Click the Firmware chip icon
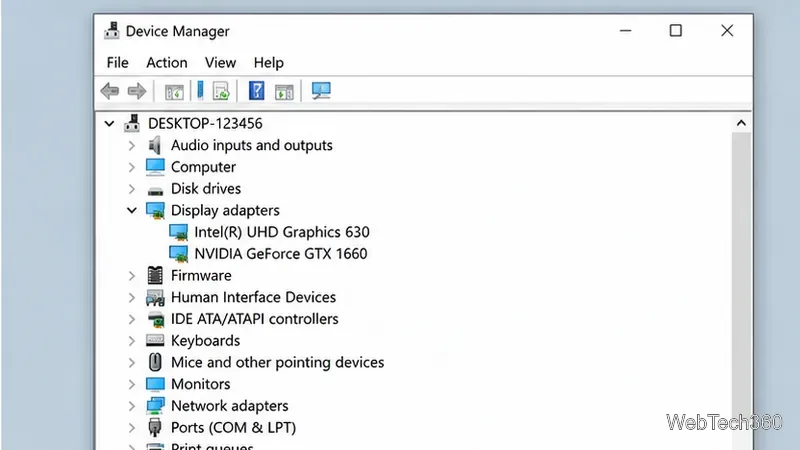Viewport: 800px width, 450px height. pyautogui.click(x=155, y=276)
